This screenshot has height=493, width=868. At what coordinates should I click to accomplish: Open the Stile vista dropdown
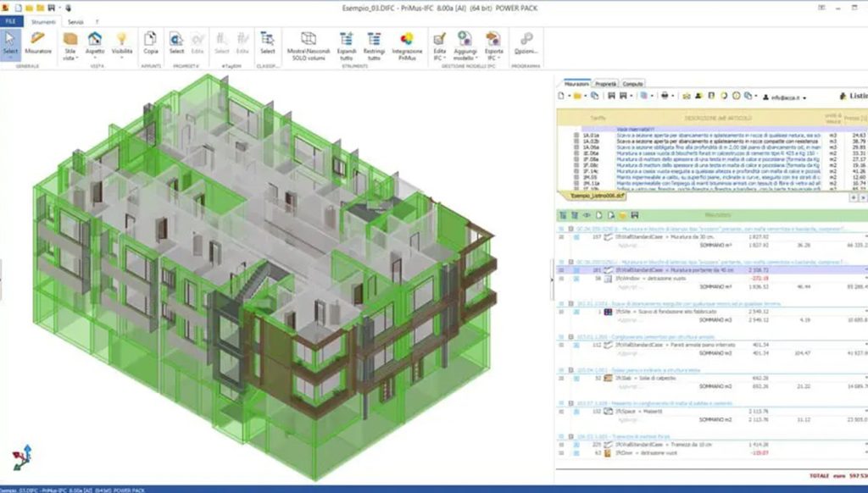70,46
